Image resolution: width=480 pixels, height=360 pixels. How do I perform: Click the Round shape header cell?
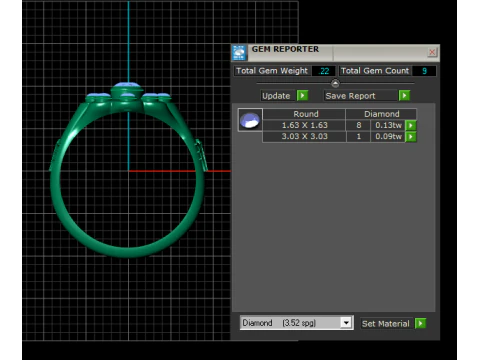[x=304, y=114]
